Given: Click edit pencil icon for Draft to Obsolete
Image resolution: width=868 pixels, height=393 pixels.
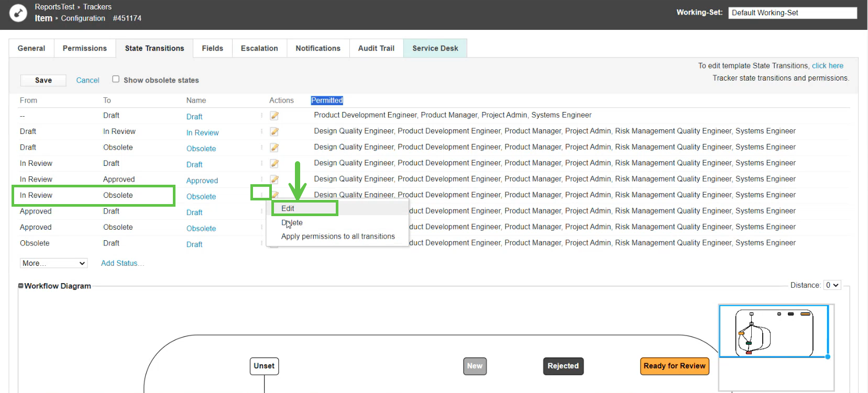Looking at the screenshot, I should pos(274,148).
